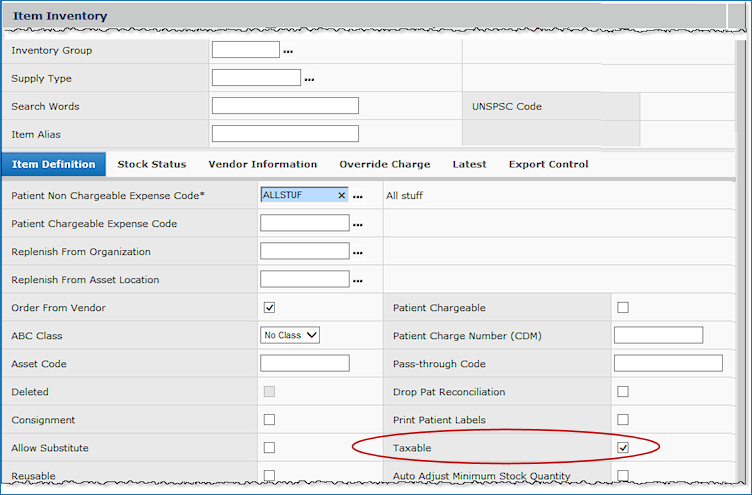Open Replenish From Organization lookup ellipsis

pyautogui.click(x=357, y=253)
